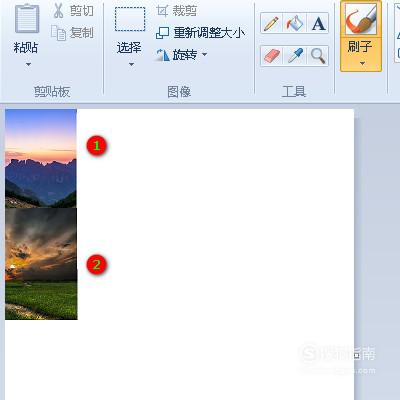
Task: Select the rectangular selection tool icon
Action: pyautogui.click(x=130, y=19)
